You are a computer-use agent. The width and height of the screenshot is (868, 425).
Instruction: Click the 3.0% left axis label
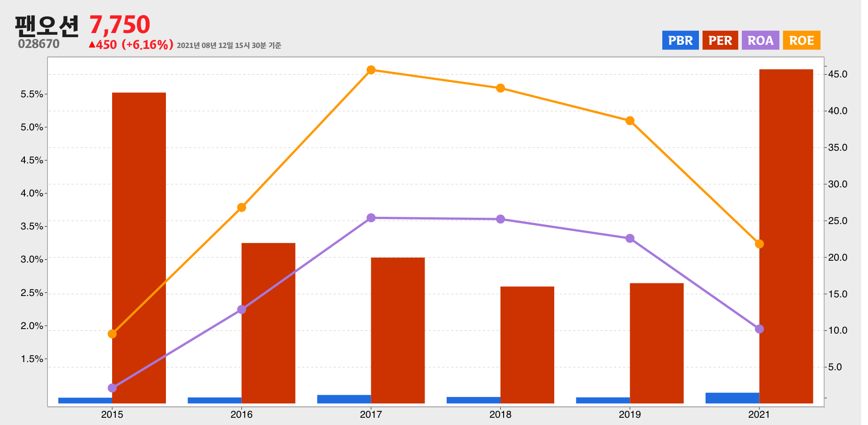(x=32, y=259)
